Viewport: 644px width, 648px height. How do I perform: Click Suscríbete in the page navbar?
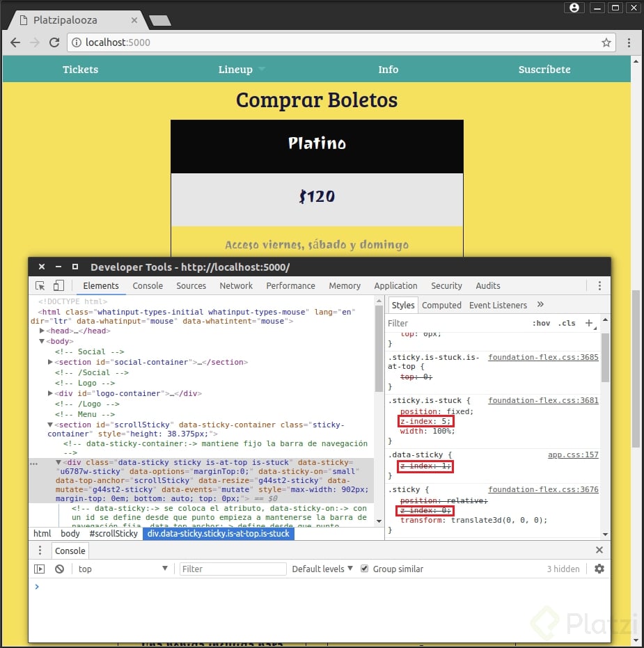(544, 70)
